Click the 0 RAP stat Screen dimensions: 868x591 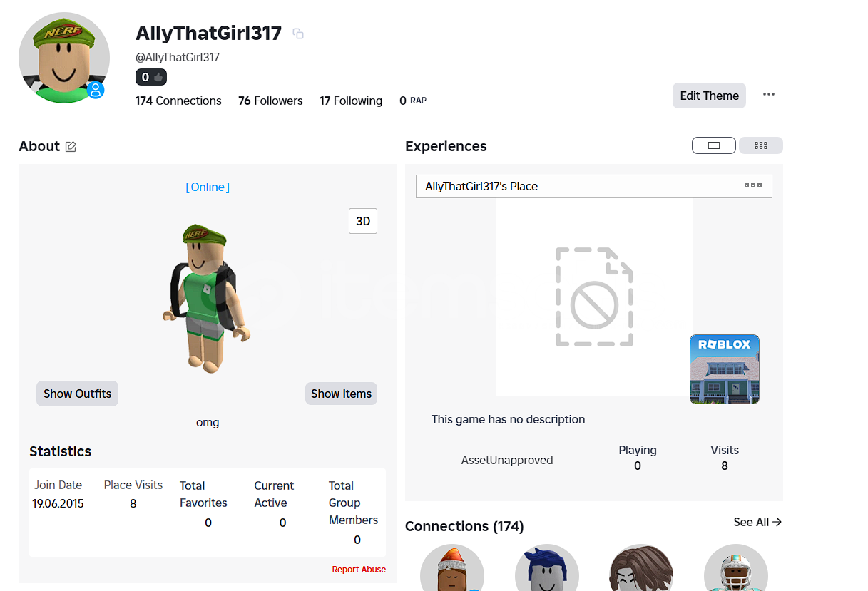(413, 101)
